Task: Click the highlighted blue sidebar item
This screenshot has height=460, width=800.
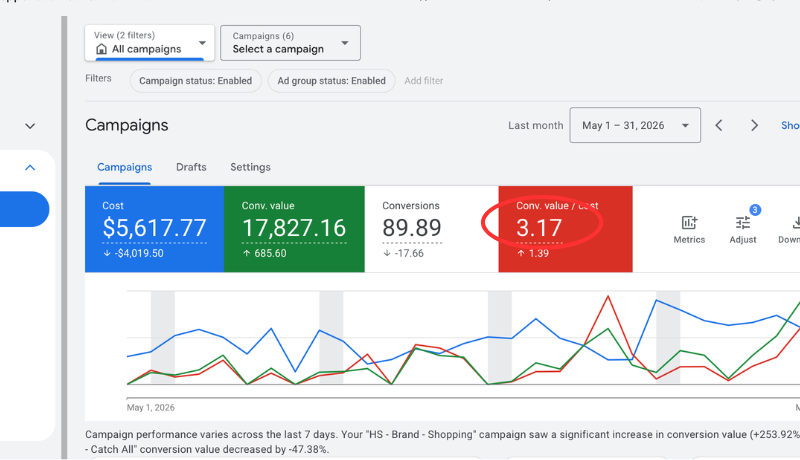Action: click(23, 209)
